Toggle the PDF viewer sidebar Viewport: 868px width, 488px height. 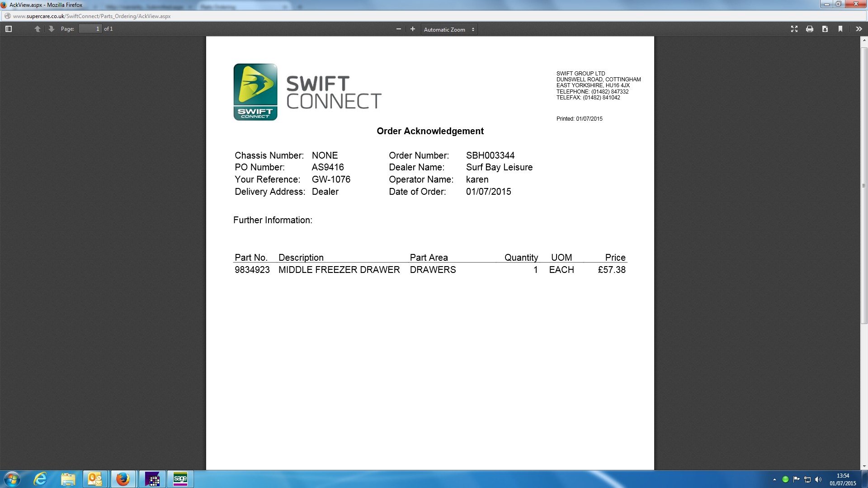[8, 29]
